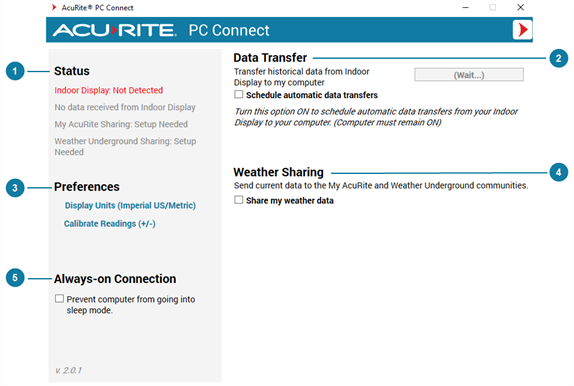
Task: Minimize the AcuRite PC Connect window
Action: click(465, 7)
